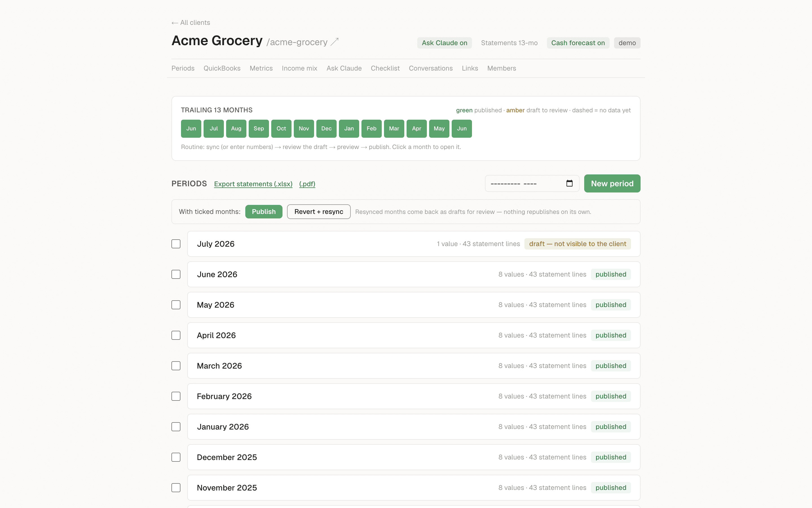This screenshot has width=812, height=508.
Task: Open the Jan month tile
Action: 349,129
